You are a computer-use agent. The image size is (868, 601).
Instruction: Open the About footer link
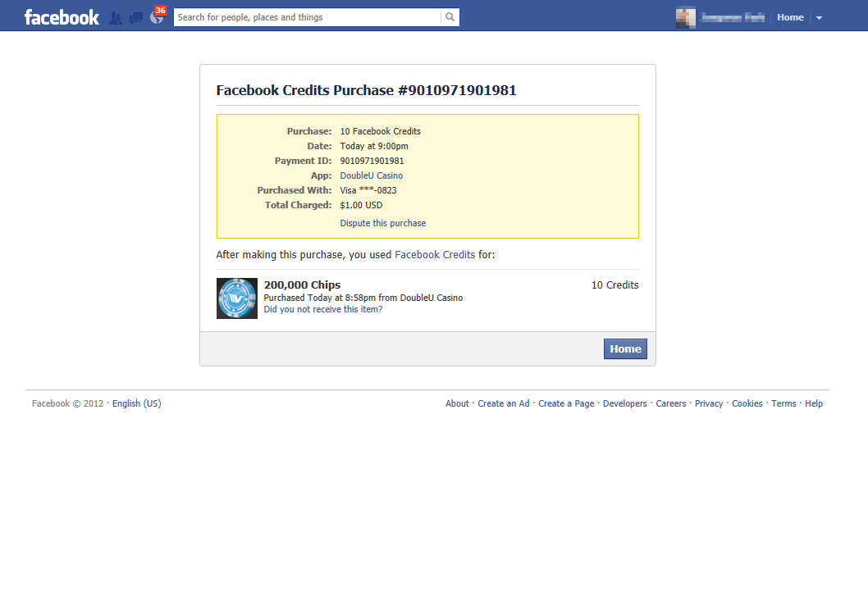click(457, 403)
